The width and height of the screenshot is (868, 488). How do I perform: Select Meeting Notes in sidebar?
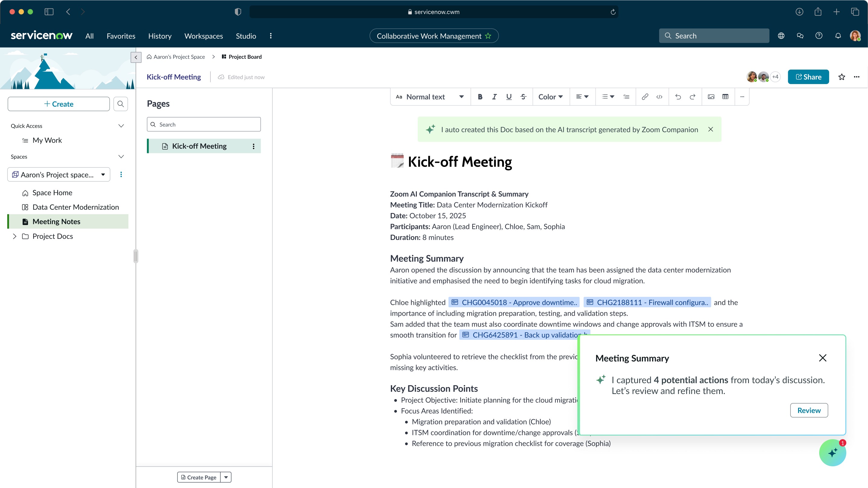(68, 222)
